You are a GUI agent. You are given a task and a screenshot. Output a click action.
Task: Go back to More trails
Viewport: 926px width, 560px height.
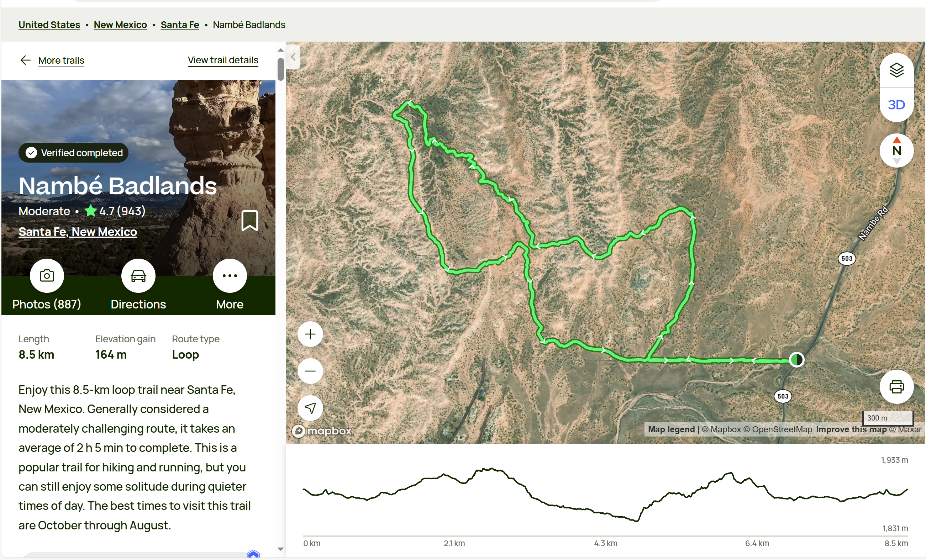pos(61,60)
